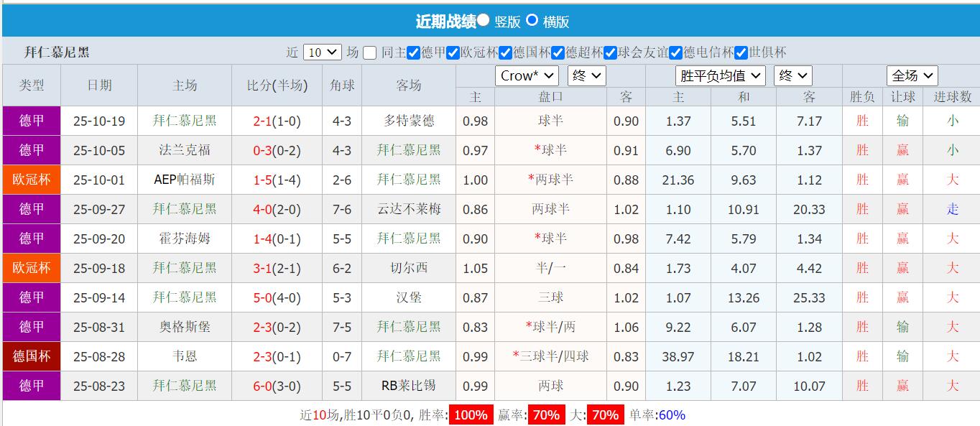Toggle the 世俱杯 checkbox
The width and height of the screenshot is (980, 426).
click(x=740, y=52)
